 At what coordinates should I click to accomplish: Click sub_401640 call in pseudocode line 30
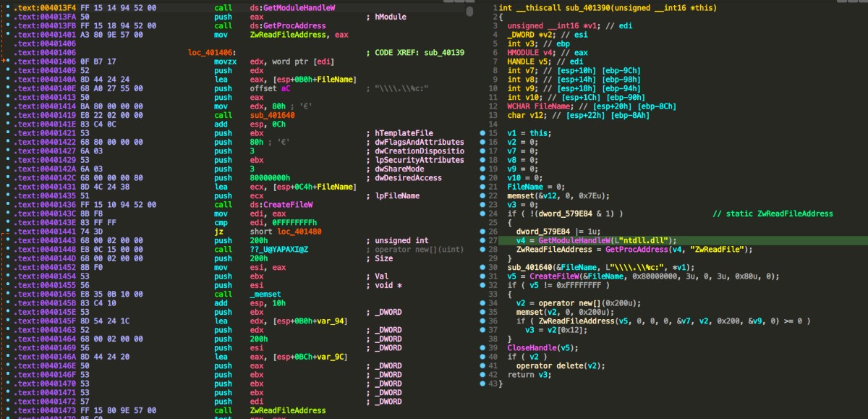tap(530, 267)
